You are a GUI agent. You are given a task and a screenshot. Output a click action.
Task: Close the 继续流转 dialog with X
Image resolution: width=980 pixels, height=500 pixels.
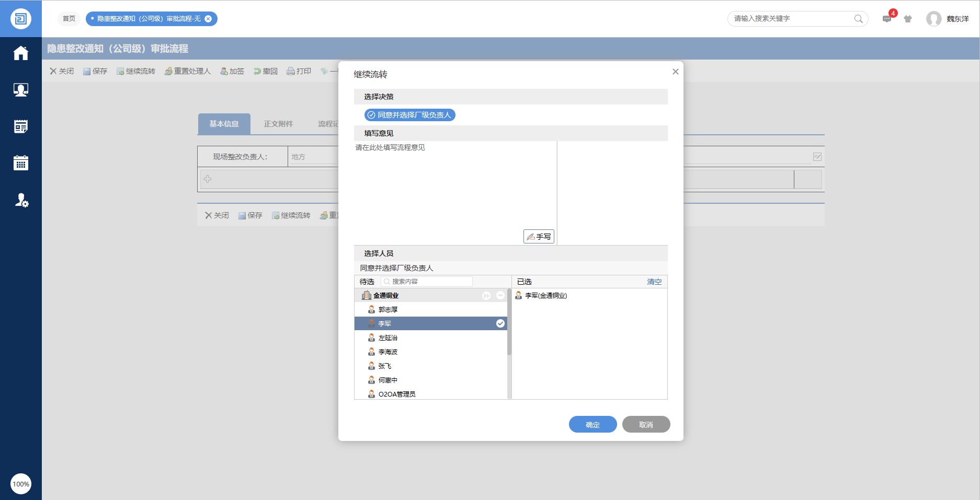coord(675,72)
